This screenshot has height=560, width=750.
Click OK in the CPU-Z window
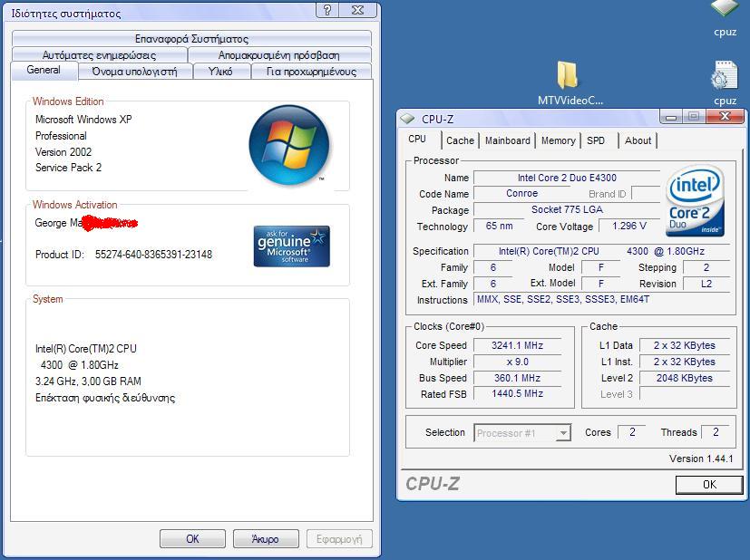[709, 485]
